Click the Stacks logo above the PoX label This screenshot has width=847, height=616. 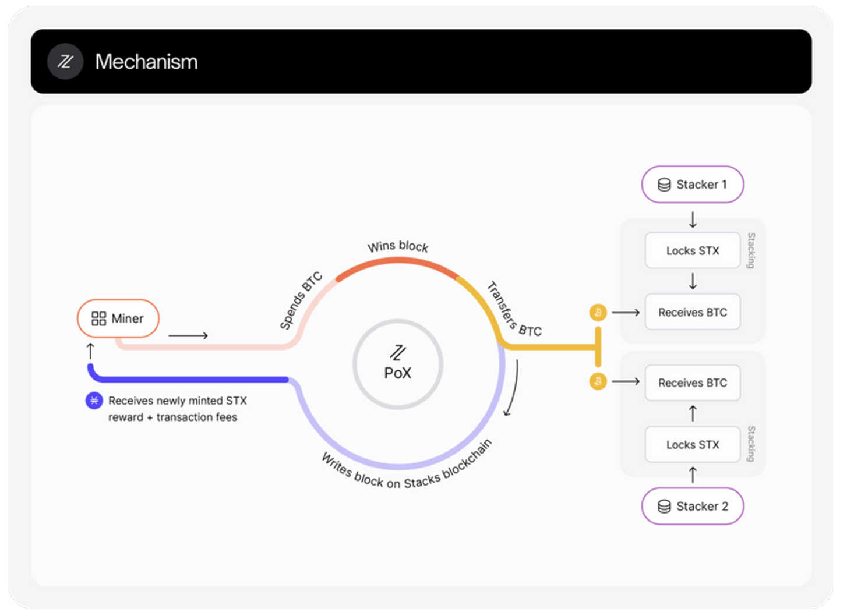click(x=398, y=352)
